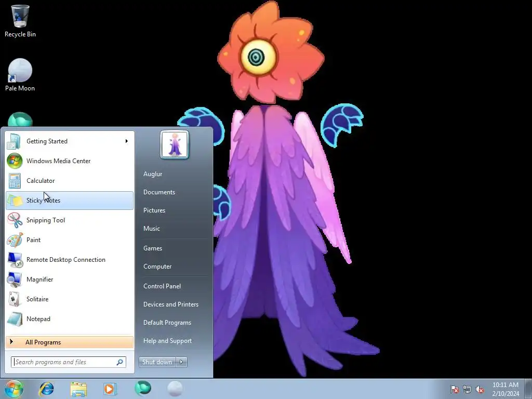Screen dimensions: 532x399
Task: Click the muted volume tray icon
Action: (480, 389)
